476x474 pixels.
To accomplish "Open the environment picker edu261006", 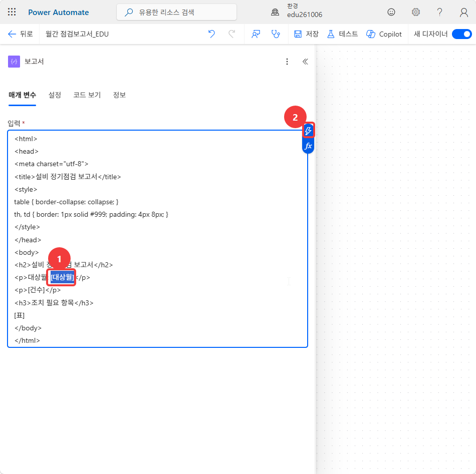I will [305, 11].
